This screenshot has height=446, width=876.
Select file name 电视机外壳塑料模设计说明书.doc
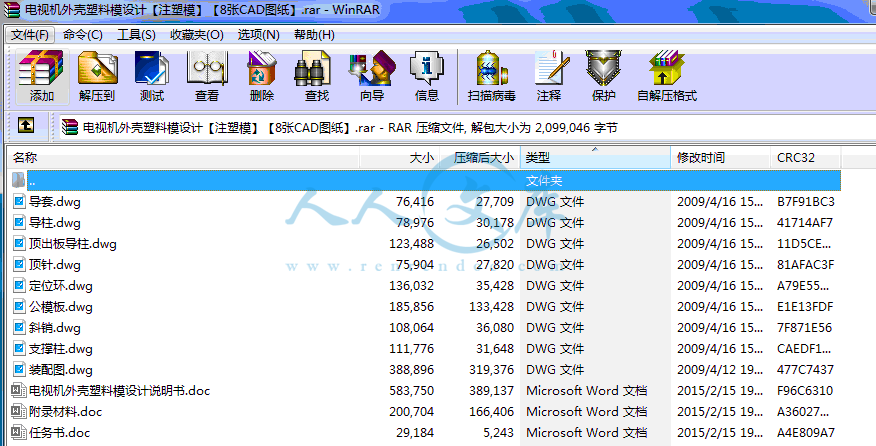click(x=120, y=391)
